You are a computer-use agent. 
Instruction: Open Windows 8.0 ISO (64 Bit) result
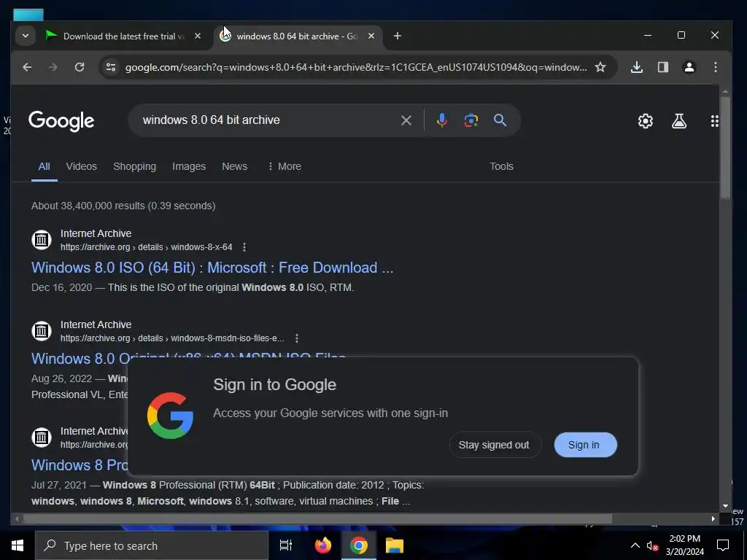[212, 268]
